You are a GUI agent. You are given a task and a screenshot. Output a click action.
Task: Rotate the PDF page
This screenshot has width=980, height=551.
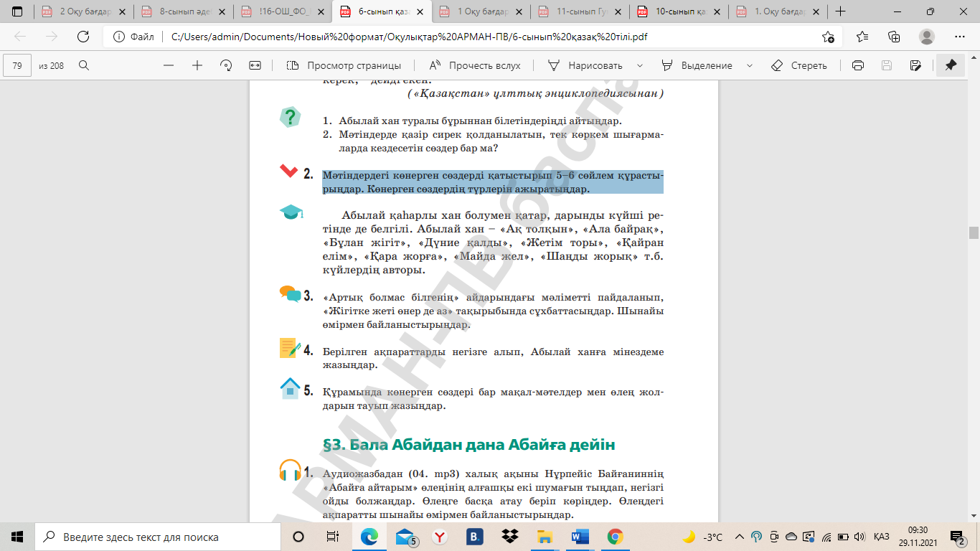point(226,65)
